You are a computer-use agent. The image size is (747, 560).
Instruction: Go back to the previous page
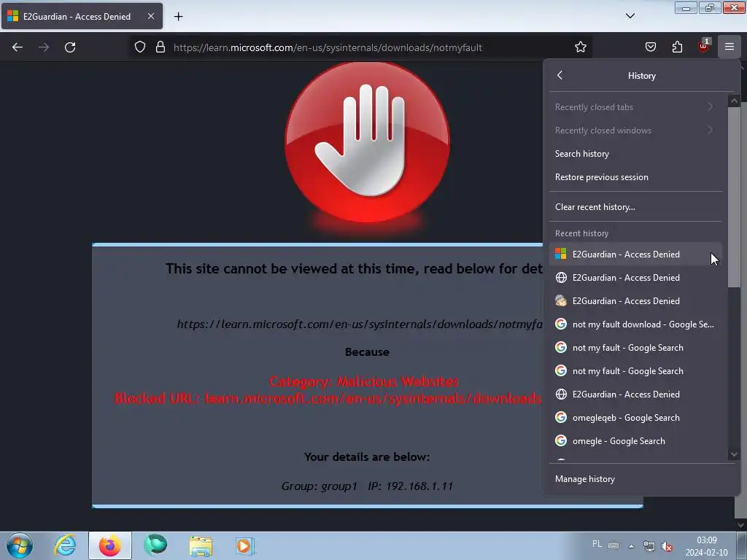[18, 47]
